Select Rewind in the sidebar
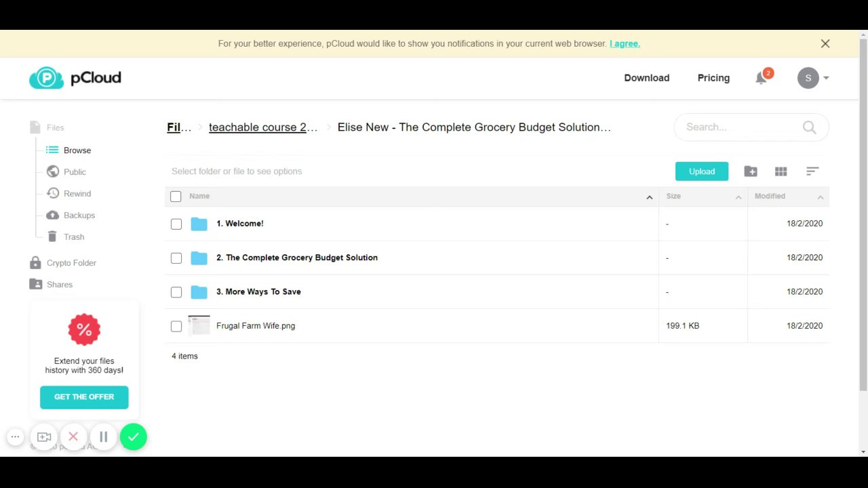The height and width of the screenshot is (488, 868). (x=77, y=194)
